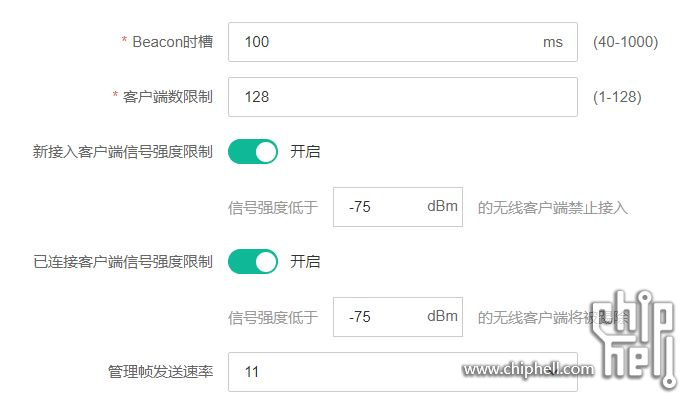The height and width of the screenshot is (404, 690).
Task: Click the 已连接客户端信号强度限制 label
Action: pos(123,262)
